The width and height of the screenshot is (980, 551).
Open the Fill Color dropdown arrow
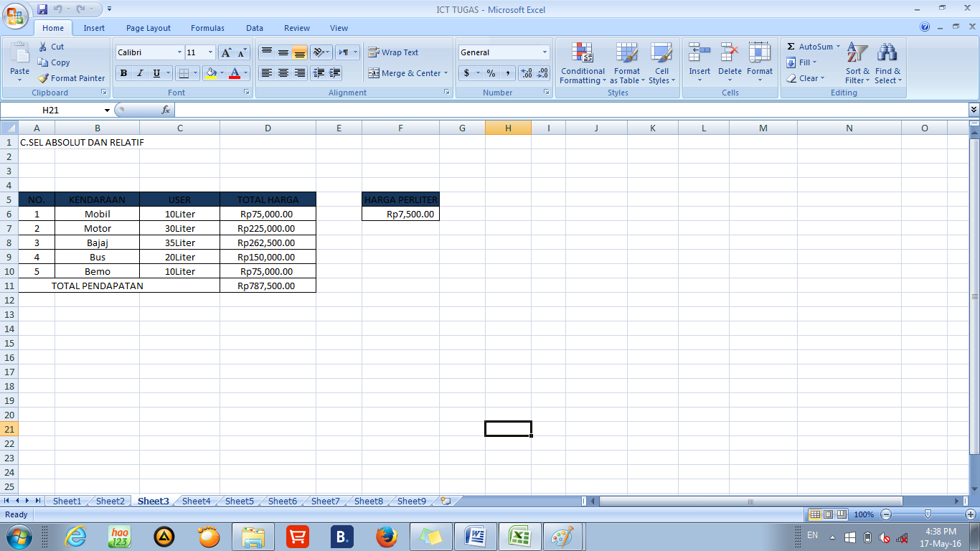coord(222,72)
